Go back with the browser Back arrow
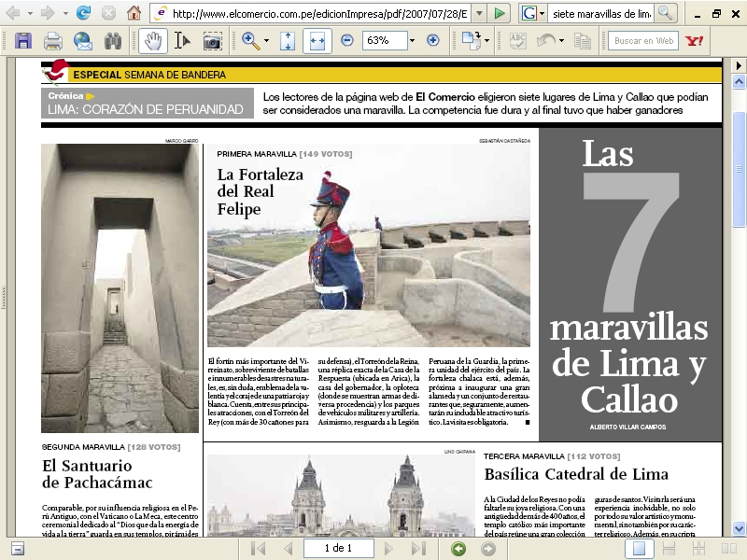747x560 pixels. click(x=13, y=13)
